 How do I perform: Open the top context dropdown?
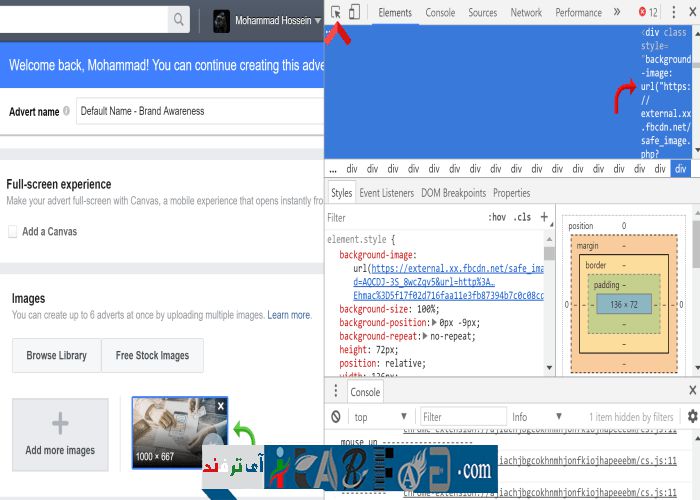coord(380,417)
